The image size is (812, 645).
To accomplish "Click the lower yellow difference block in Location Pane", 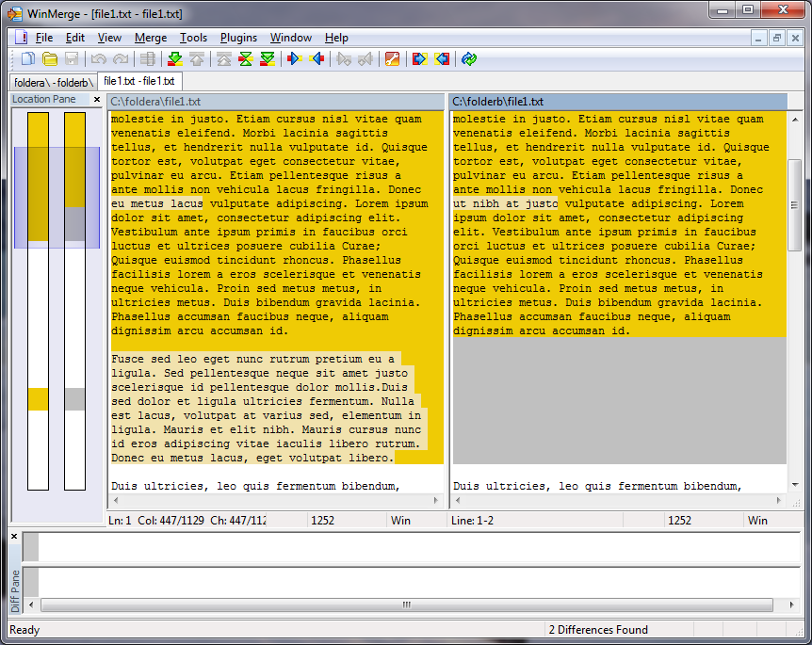I will [x=38, y=398].
